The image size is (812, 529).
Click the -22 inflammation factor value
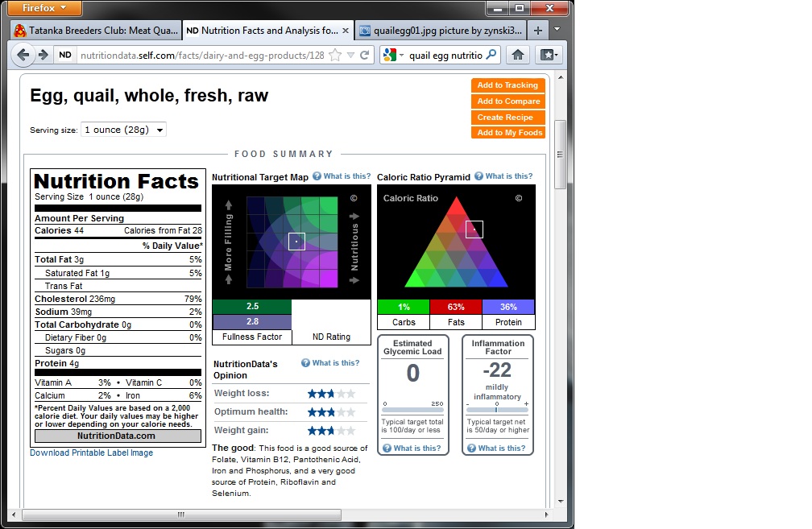click(x=497, y=370)
